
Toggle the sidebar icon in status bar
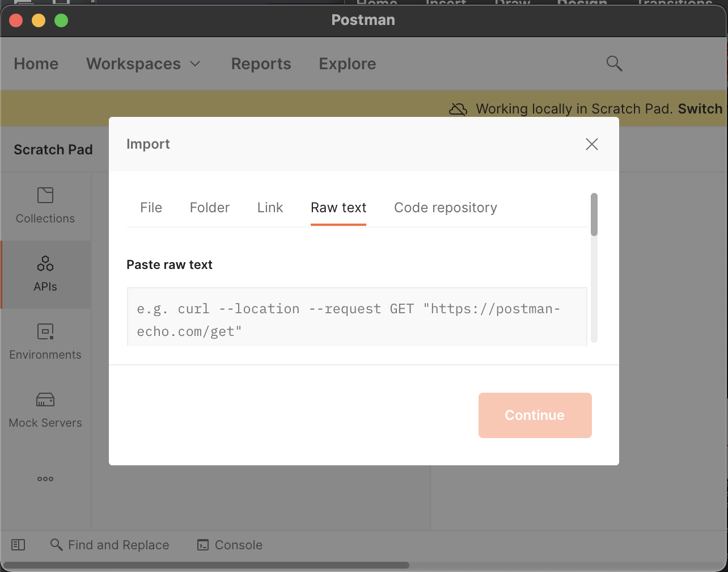(18, 545)
